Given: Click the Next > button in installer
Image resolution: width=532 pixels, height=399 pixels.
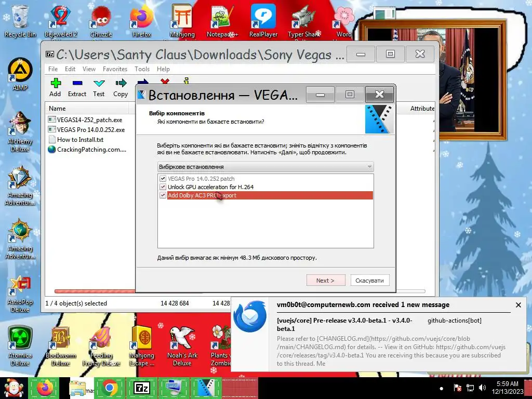Looking at the screenshot, I should [x=326, y=280].
